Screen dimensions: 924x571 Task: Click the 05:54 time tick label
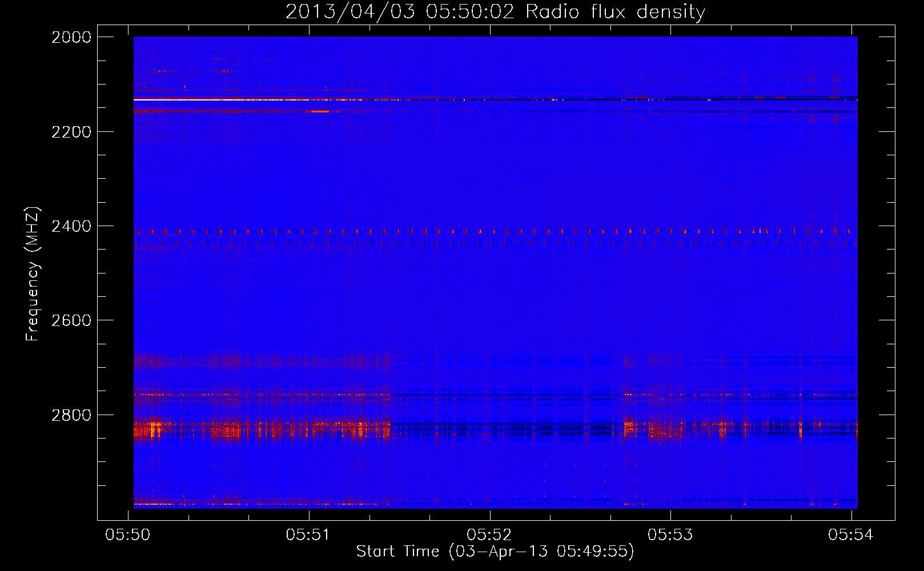click(x=851, y=534)
